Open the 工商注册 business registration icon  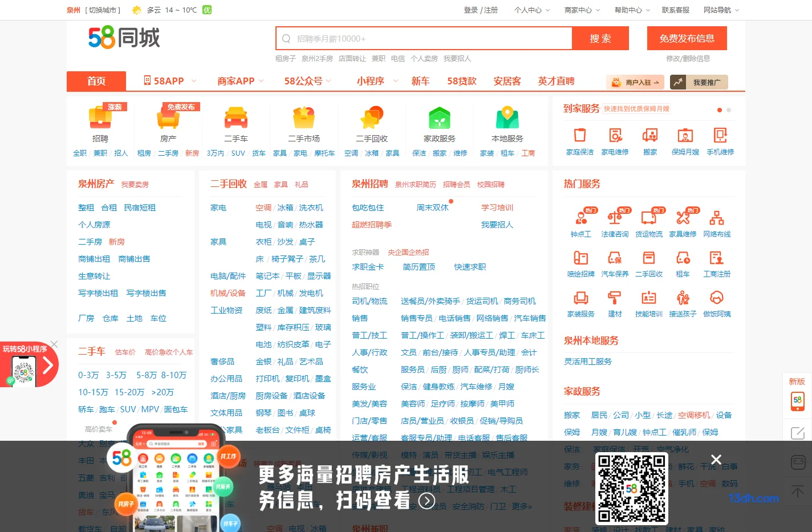717,258
